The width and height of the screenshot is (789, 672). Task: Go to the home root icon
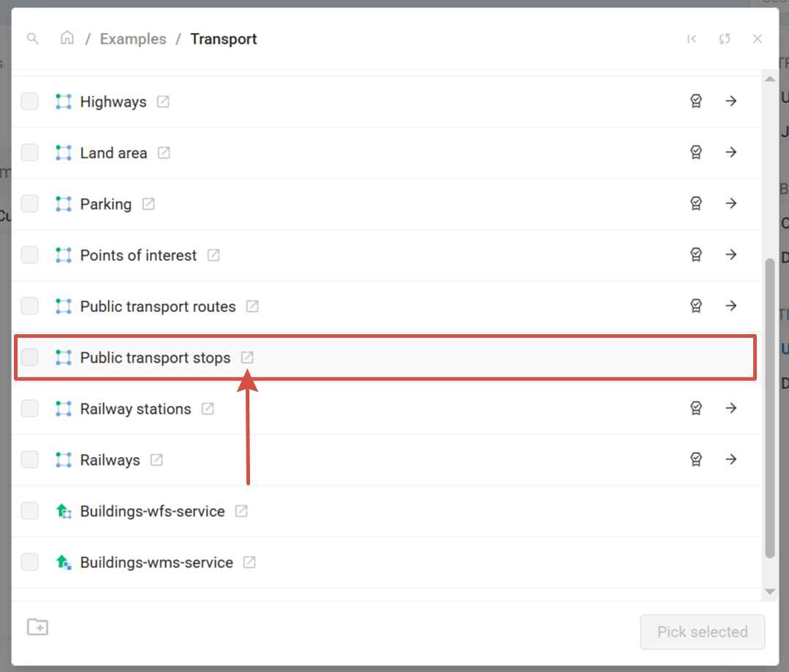pyautogui.click(x=67, y=39)
